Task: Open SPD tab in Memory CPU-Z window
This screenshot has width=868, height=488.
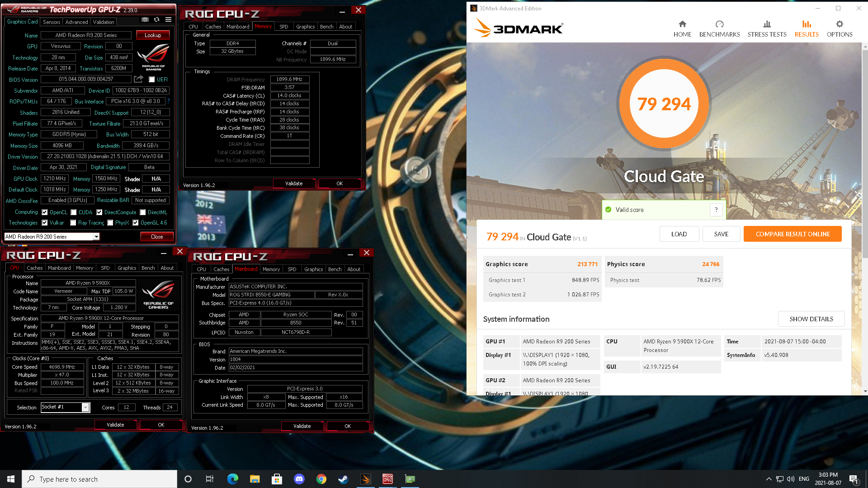Action: coord(284,27)
